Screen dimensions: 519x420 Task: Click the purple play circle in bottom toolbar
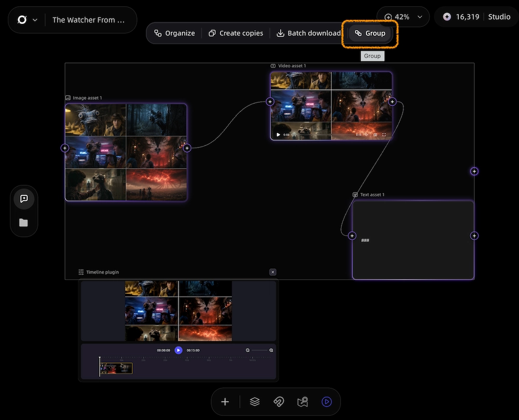click(x=326, y=402)
